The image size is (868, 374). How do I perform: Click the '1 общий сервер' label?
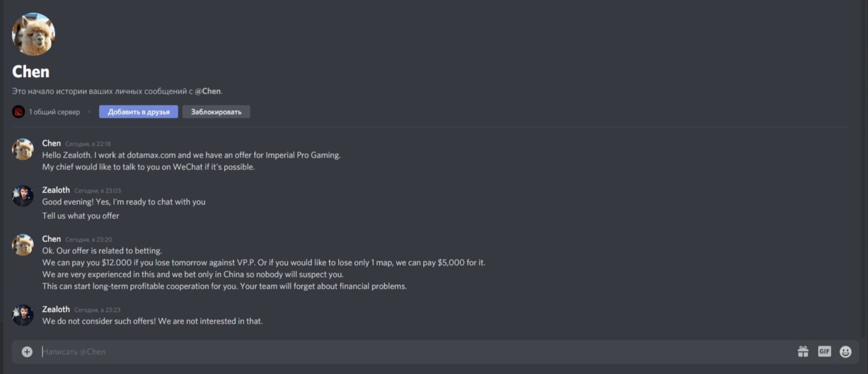54,112
